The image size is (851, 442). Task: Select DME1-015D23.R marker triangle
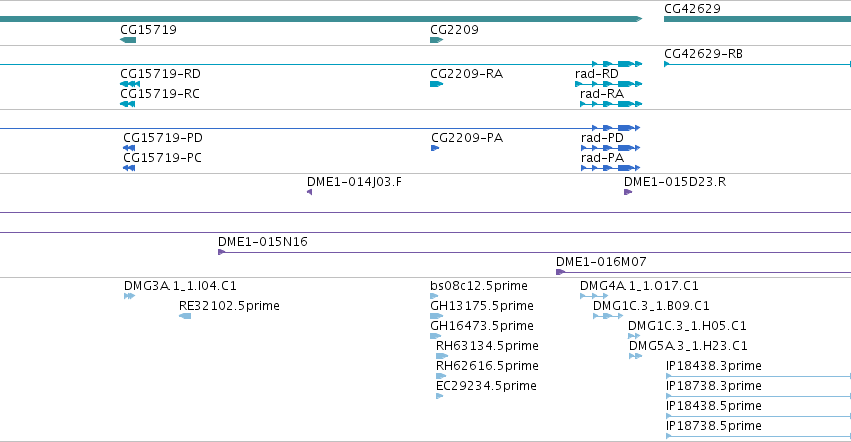point(628,192)
